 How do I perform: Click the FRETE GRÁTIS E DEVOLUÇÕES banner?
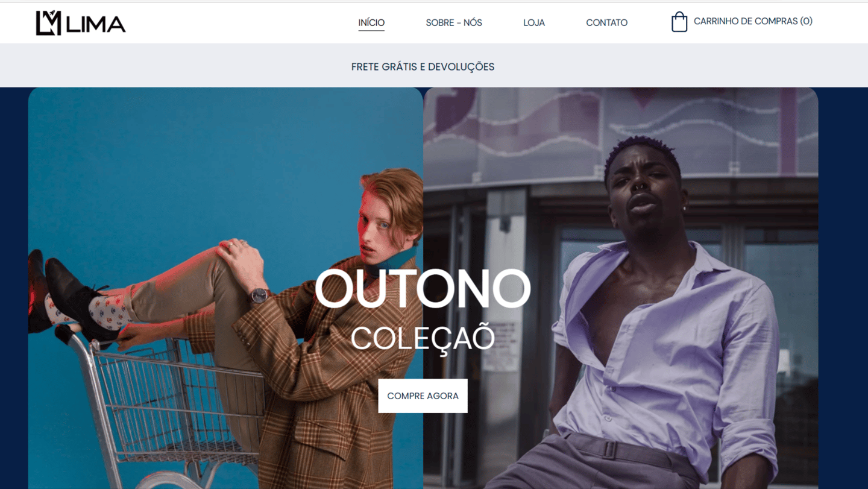[x=423, y=67]
